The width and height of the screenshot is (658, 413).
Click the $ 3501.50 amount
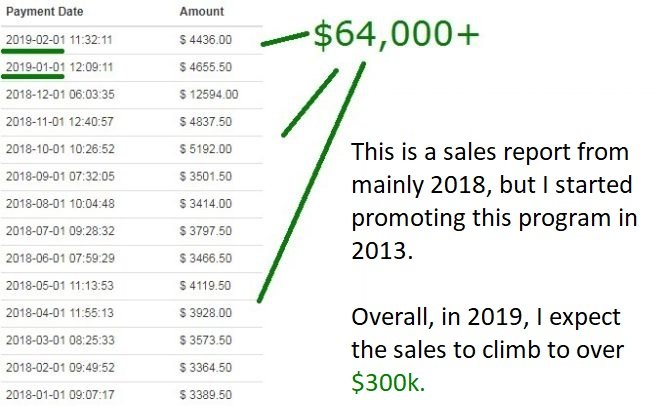[x=206, y=176]
